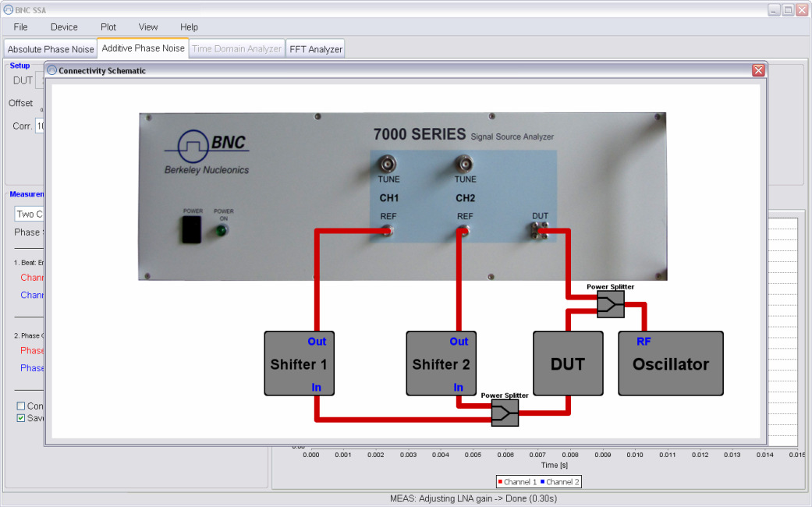
Task: Open the View menu
Action: (x=148, y=27)
